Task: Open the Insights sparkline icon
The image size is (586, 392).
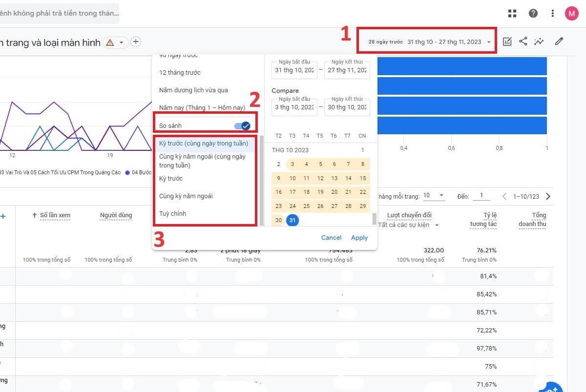Action: (539, 41)
